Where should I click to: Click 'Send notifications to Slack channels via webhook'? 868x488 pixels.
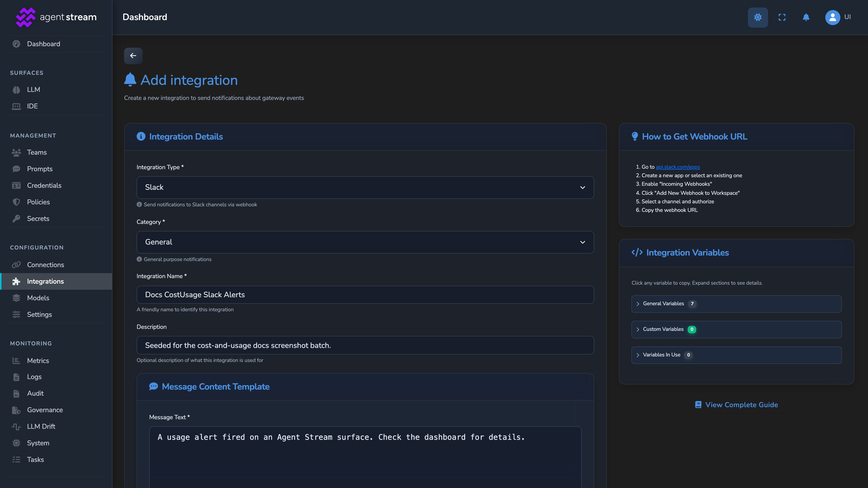point(200,204)
